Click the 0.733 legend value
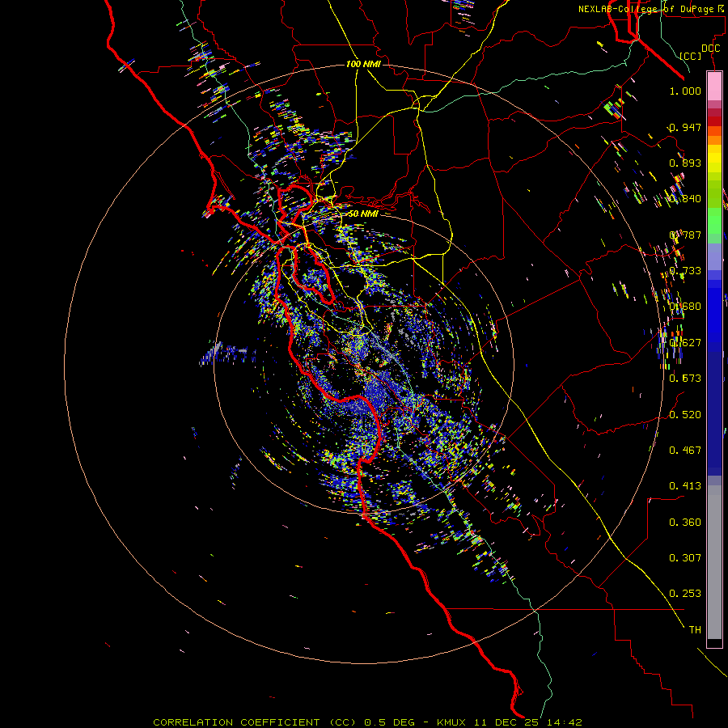 [685, 271]
